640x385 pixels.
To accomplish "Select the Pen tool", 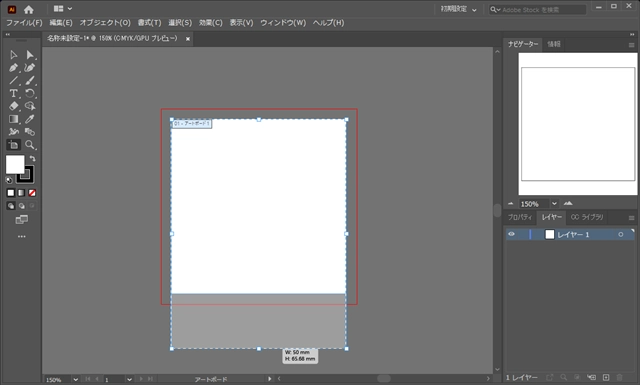I will coord(13,67).
